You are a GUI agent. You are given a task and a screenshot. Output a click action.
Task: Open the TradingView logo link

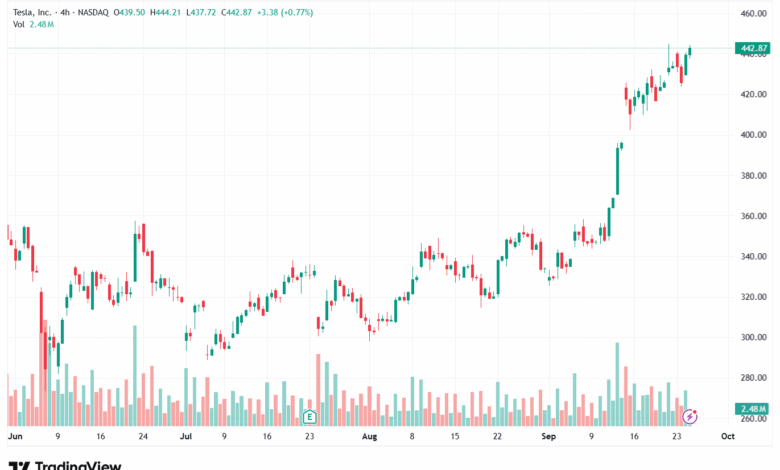pos(65,464)
